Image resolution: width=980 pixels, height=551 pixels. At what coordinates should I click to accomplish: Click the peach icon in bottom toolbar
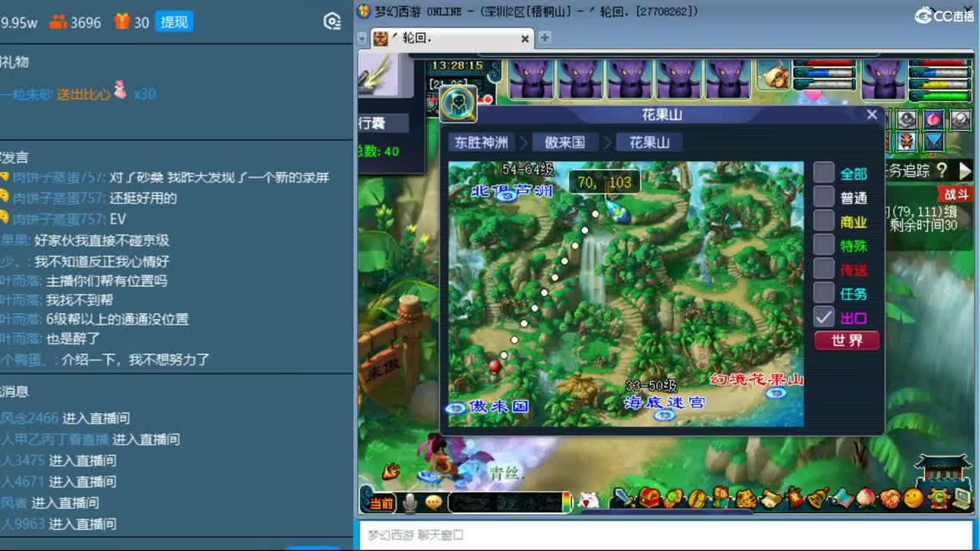pyautogui.click(x=865, y=499)
